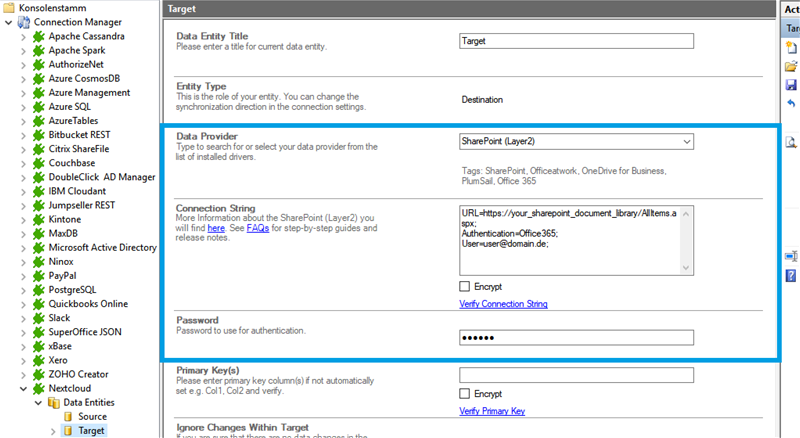Click the Verify Connection String link
800x438 pixels.
pos(503,304)
